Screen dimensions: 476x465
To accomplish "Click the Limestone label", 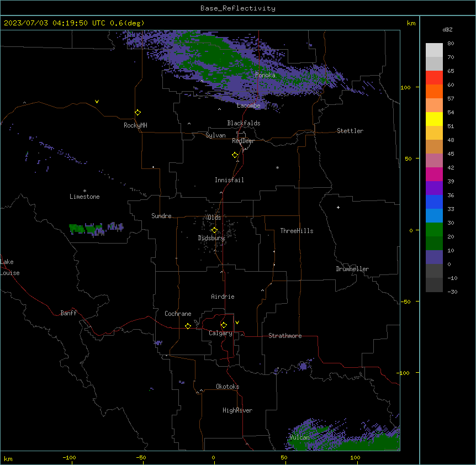I will click(84, 197).
